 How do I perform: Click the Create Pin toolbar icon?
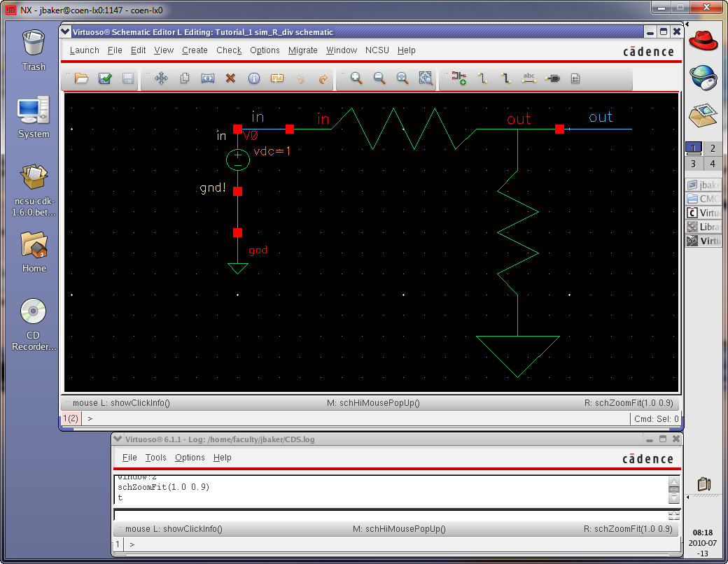click(x=552, y=78)
